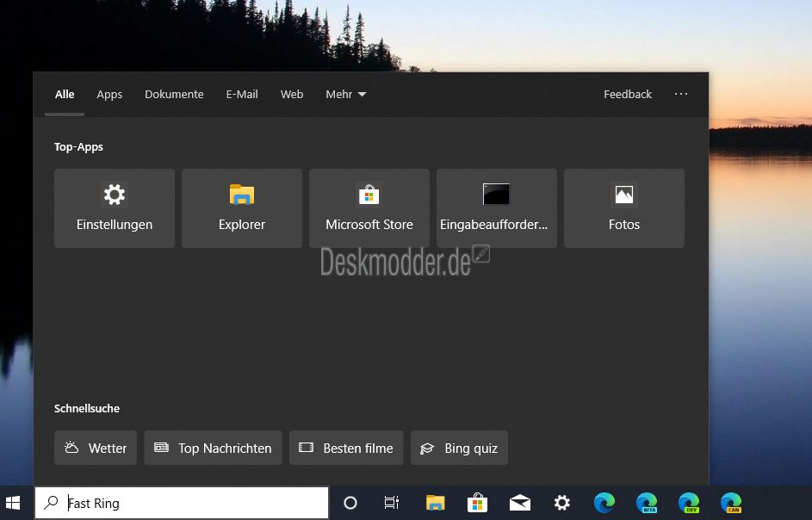
Task: Expand the Mehr dropdown menu
Action: [x=345, y=94]
